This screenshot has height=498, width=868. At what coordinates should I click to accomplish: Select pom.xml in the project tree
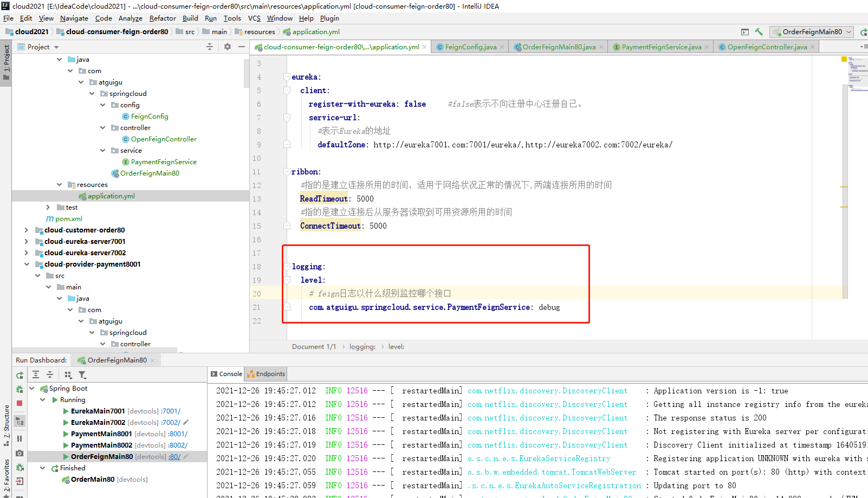pyautogui.click(x=68, y=219)
